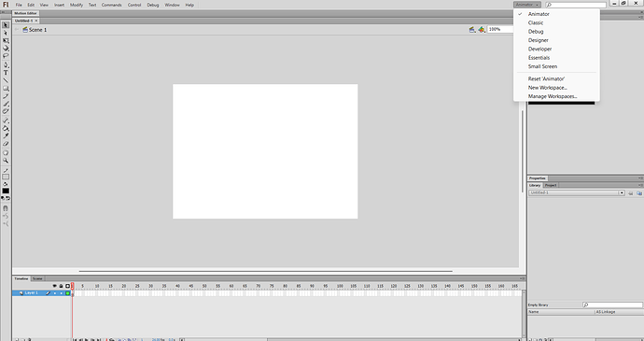Image resolution: width=644 pixels, height=341 pixels.
Task: Select the Eraser tool
Action: [x=6, y=144]
